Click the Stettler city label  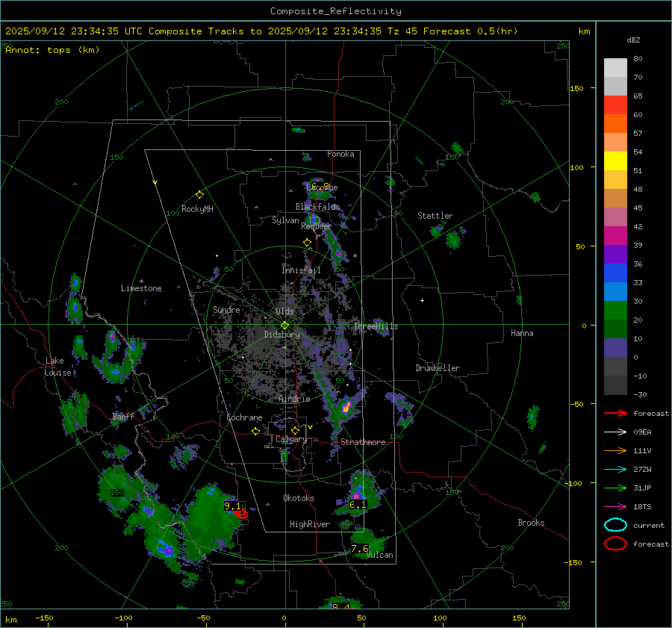coord(435,216)
